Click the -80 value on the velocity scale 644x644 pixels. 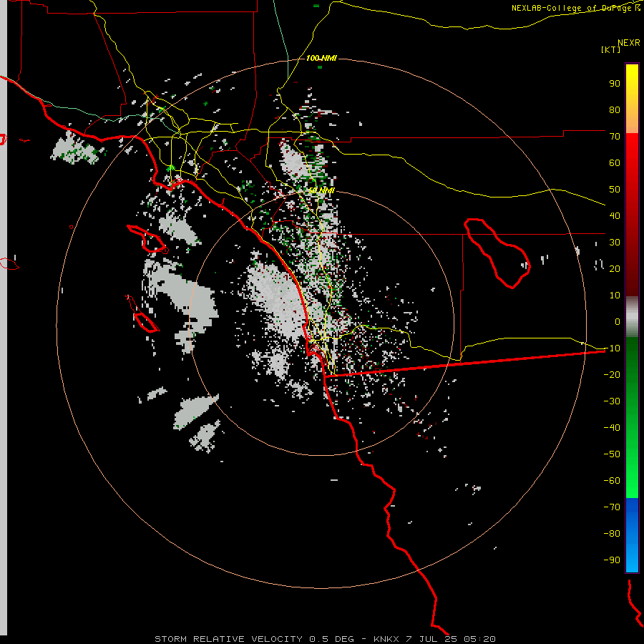612,534
